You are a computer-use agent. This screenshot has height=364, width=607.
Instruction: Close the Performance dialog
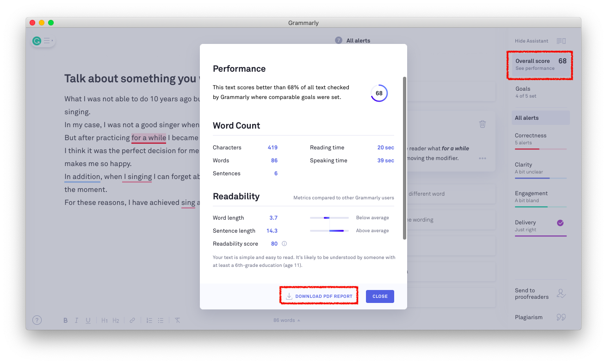point(380,296)
